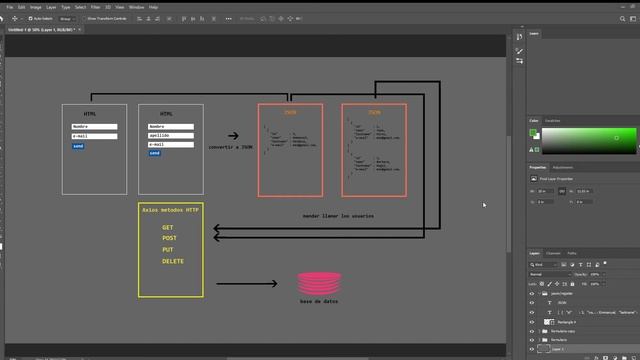Click the gamut warning triangle in Color panel

point(531,150)
